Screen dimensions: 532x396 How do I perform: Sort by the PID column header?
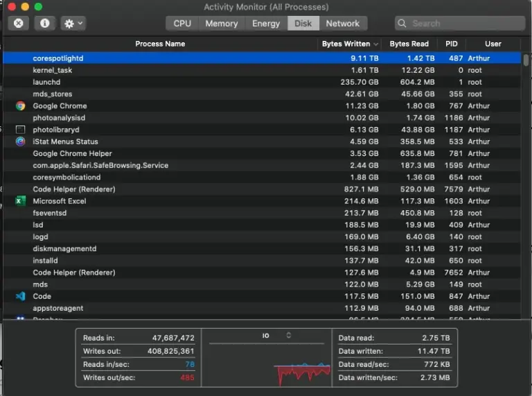(x=451, y=44)
